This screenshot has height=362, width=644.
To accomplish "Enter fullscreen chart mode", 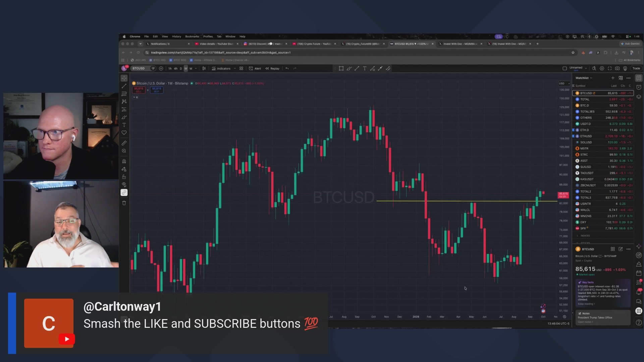I will pos(610,68).
